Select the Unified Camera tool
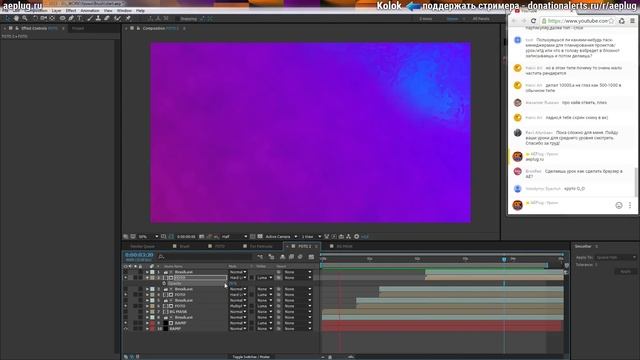This screenshot has height=360, width=640. coord(44,18)
